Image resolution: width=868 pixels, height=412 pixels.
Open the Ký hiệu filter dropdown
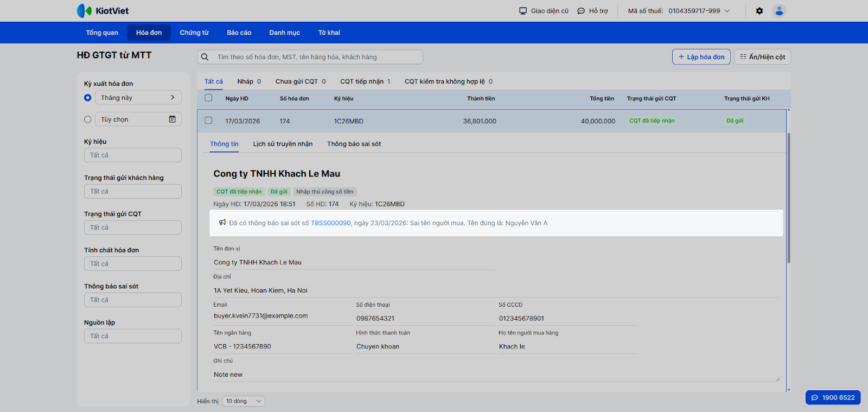pyautogui.click(x=133, y=155)
